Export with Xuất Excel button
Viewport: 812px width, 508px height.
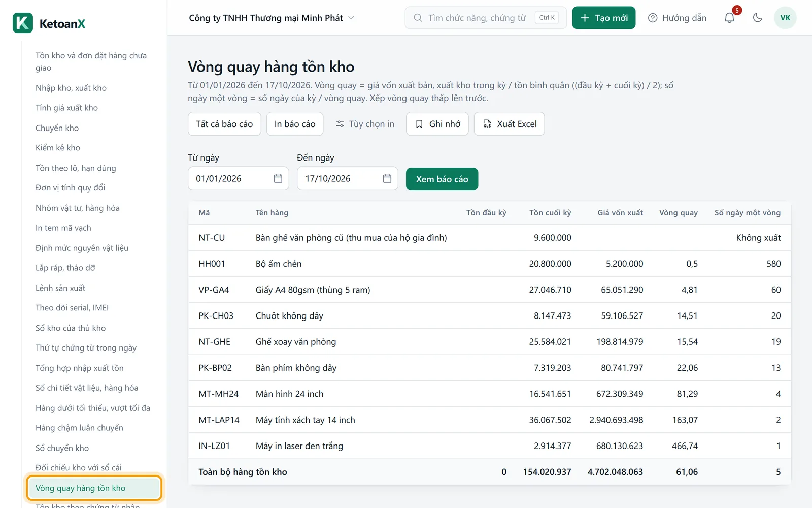(x=510, y=124)
